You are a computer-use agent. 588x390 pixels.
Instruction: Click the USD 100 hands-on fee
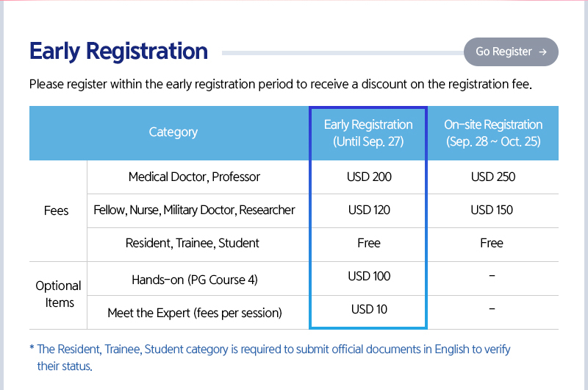(x=369, y=277)
